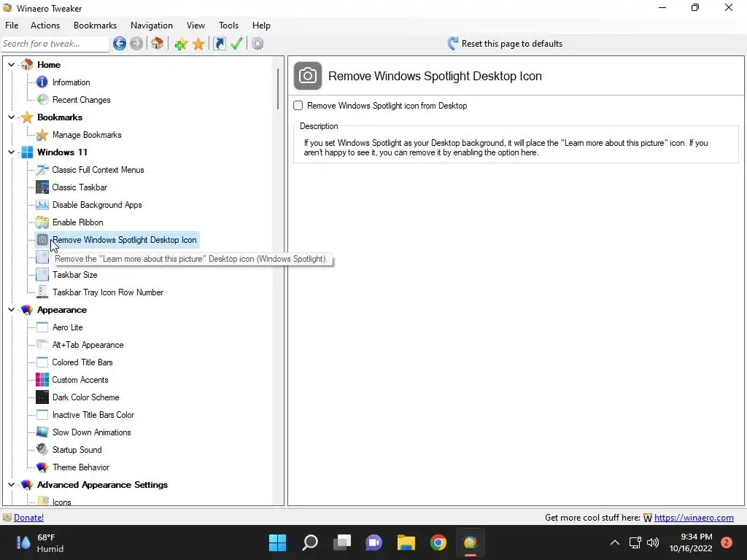This screenshot has width=747, height=560.
Task: Open the Help menu
Action: [261, 26]
